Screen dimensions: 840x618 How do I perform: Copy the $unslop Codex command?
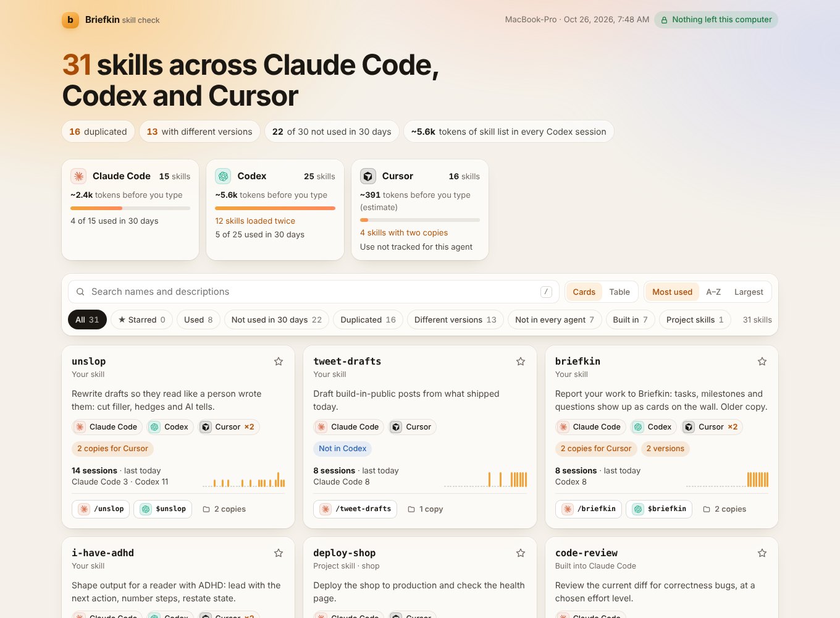tap(163, 509)
